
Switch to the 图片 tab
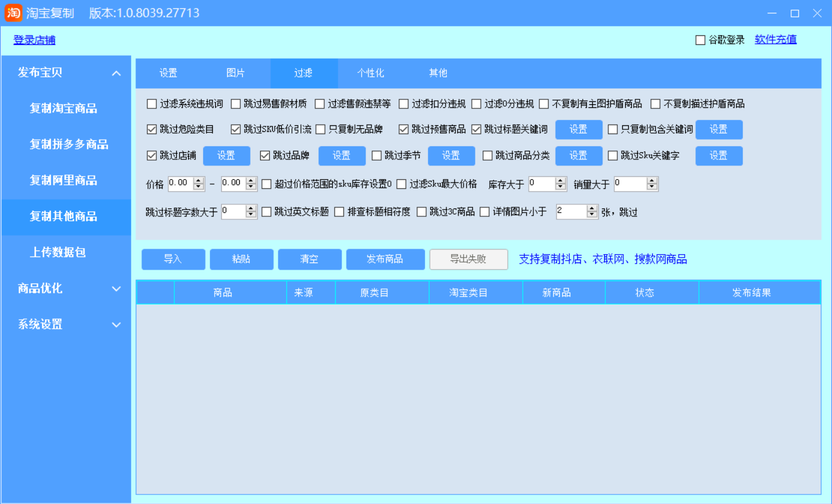pyautogui.click(x=236, y=73)
